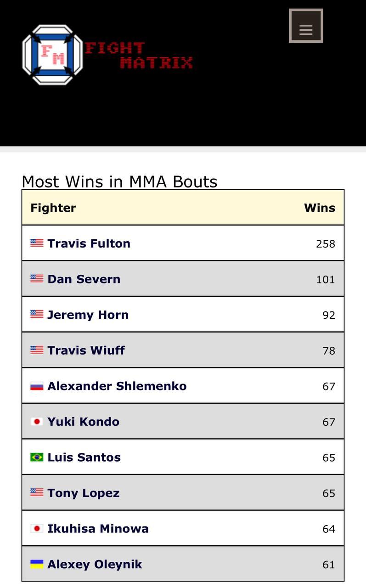Screen dimensions: 366x588
Task: Click the Russian flag beside Alexander Shlemenko
Action: [37, 386]
